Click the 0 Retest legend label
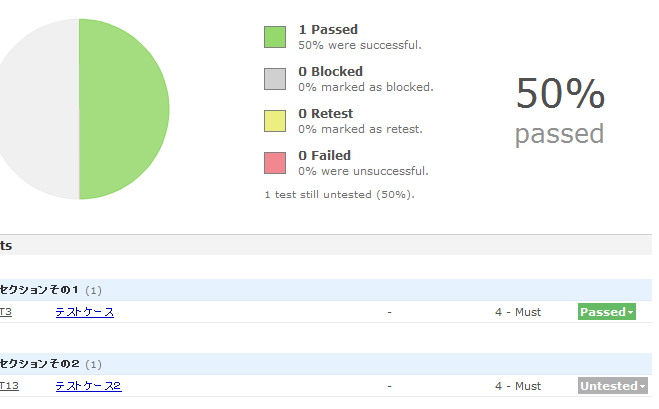Screen dimensions: 659x409 [325, 114]
